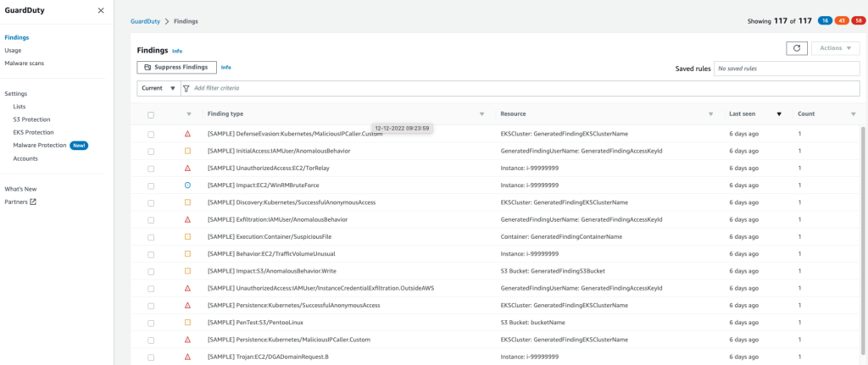Click the Suppress Findings button
The width and height of the screenshot is (868, 365).
(176, 67)
